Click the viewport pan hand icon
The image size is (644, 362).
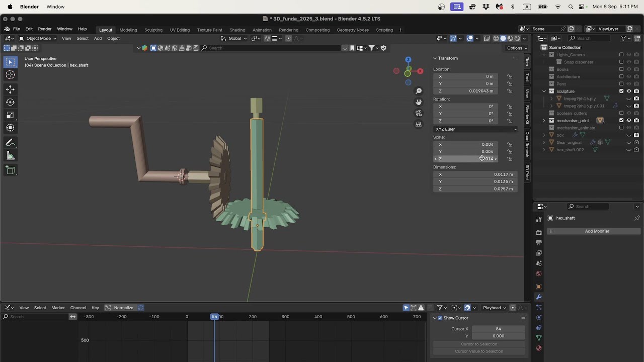(419, 102)
